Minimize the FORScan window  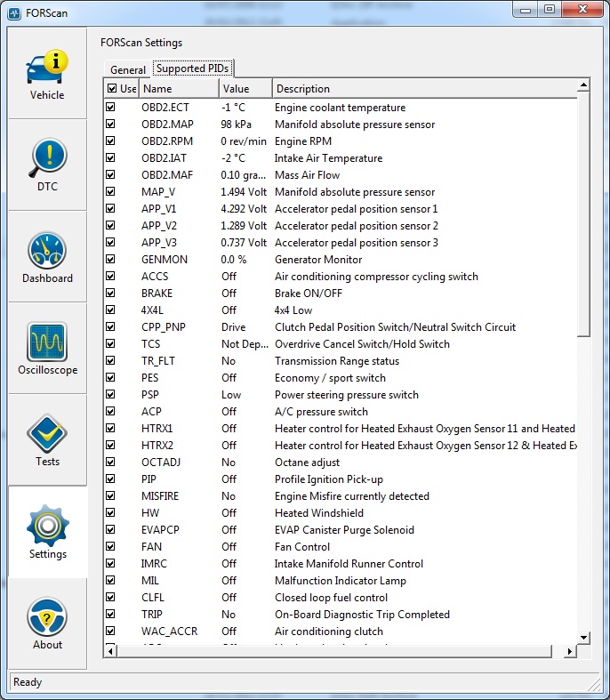(526, 10)
